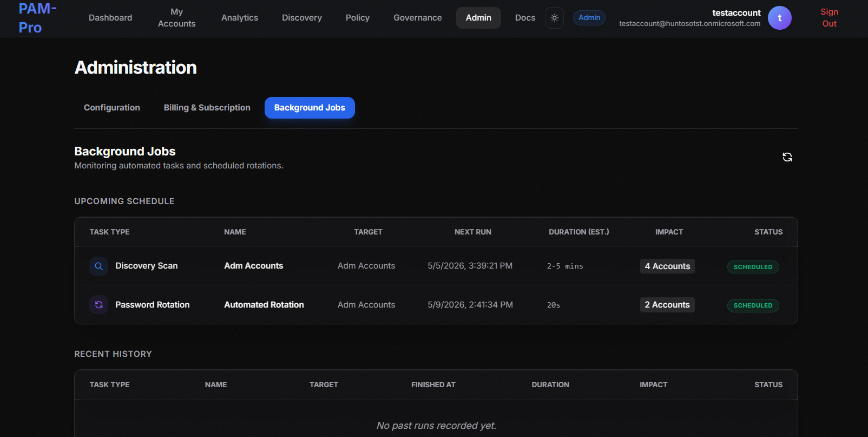Open the testaccount avatar circle
Image resolution: width=868 pixels, height=437 pixels.
780,18
